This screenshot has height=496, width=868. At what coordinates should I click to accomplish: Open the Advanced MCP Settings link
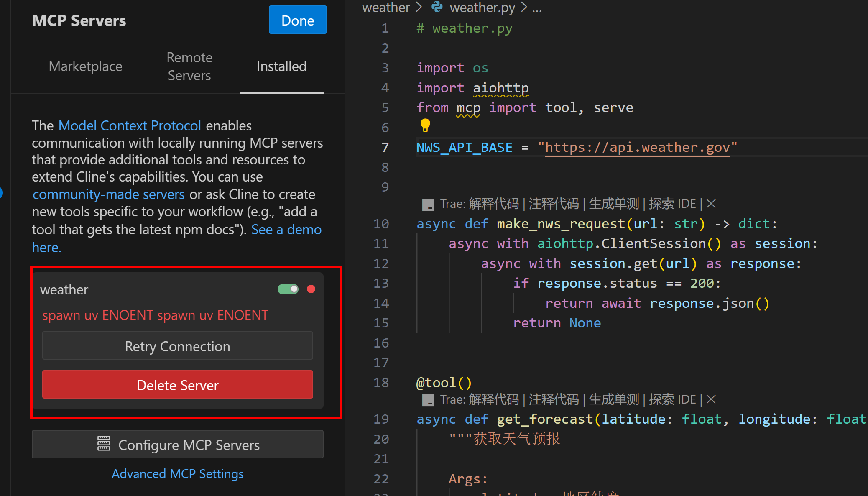tap(177, 473)
